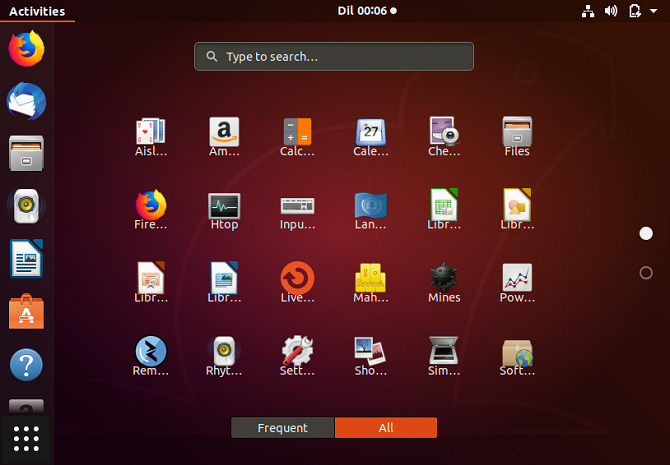Screen dimensions: 670x465
Task: Click the network icon in the top bar
Action: coord(588,11)
